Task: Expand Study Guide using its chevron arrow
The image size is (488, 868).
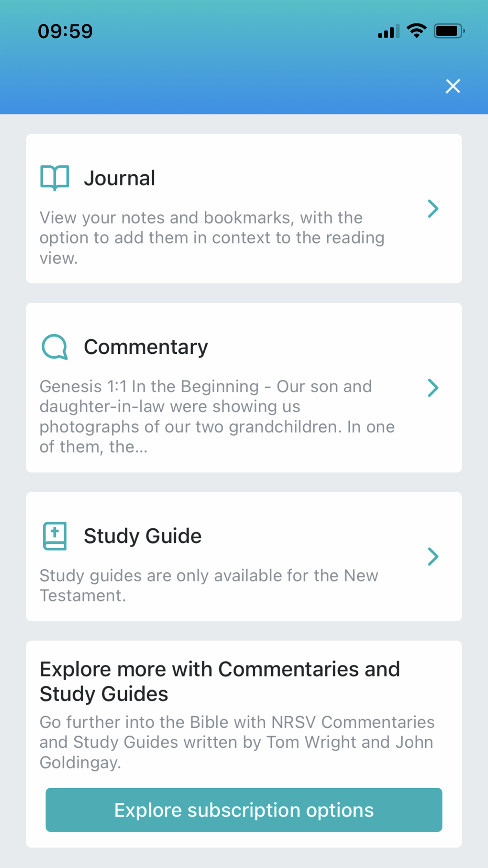Action: 433,556
